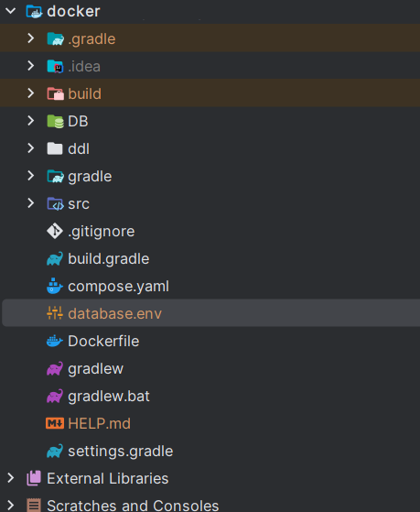
Task: Click the database.env sliders icon
Action: pyautogui.click(x=55, y=313)
